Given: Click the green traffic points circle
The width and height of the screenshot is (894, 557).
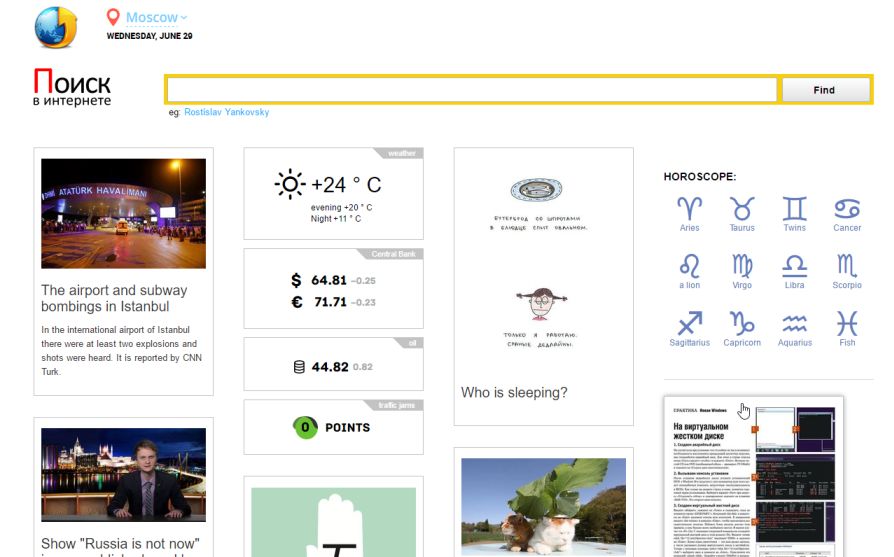Looking at the screenshot, I should pos(305,427).
